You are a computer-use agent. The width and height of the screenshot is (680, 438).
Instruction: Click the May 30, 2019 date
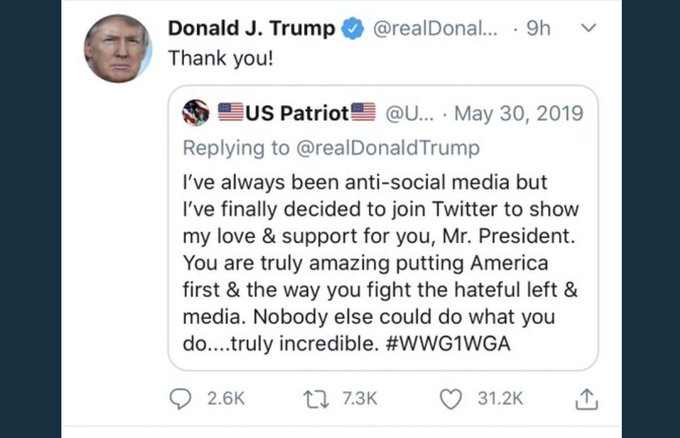click(x=517, y=113)
